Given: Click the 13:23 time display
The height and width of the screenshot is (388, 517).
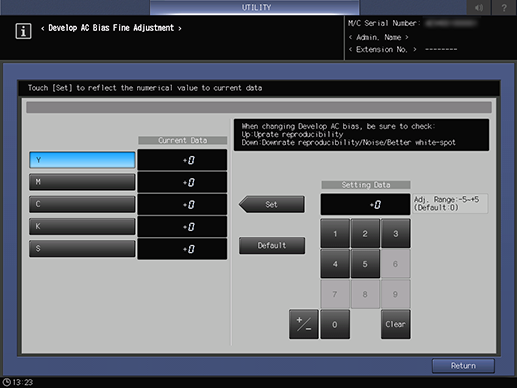Looking at the screenshot, I should (x=23, y=382).
